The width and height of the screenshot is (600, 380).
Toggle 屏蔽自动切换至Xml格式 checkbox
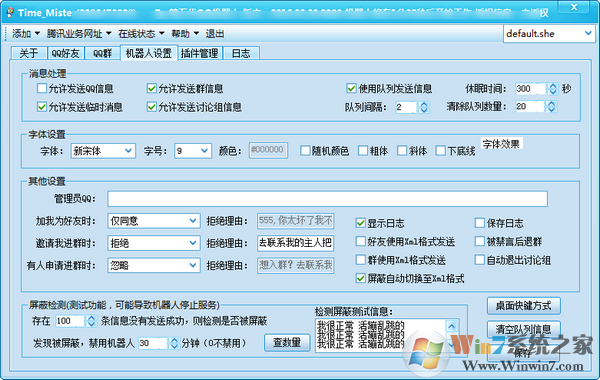click(360, 278)
